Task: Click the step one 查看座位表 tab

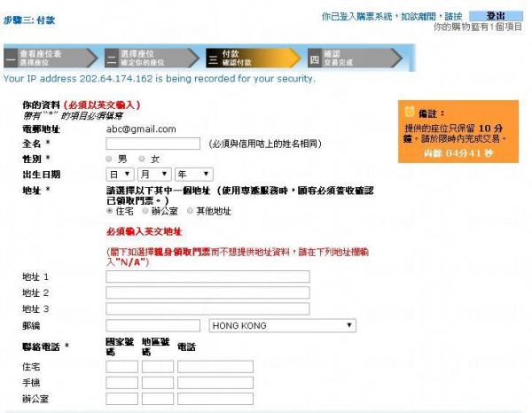Action: (x=51, y=58)
